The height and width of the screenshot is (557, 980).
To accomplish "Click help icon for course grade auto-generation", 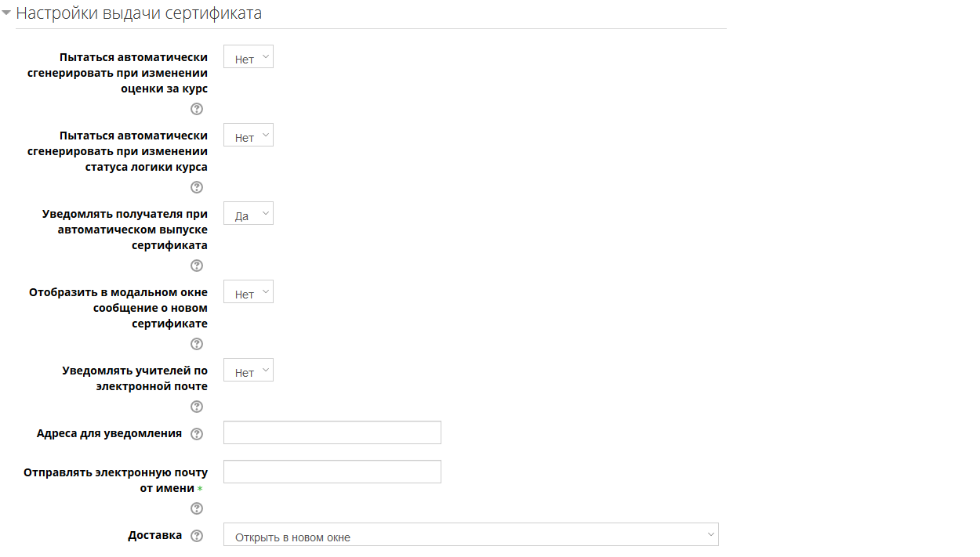I will point(197,109).
